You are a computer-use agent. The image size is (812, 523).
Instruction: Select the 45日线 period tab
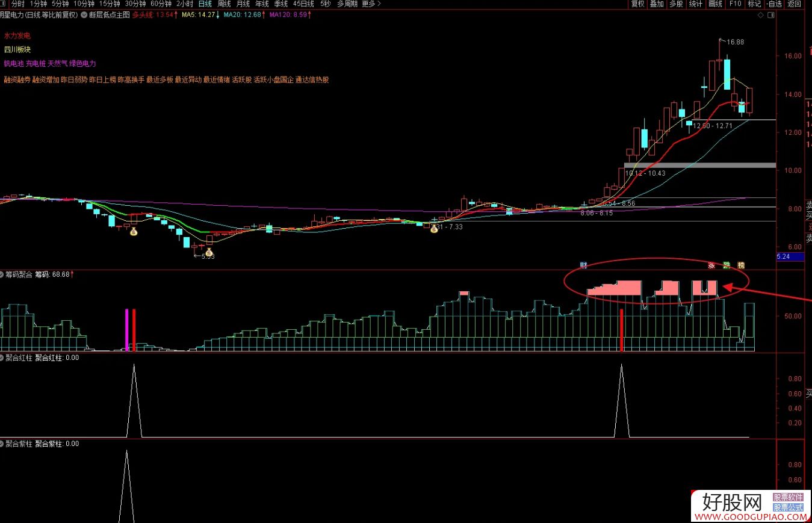[303, 4]
